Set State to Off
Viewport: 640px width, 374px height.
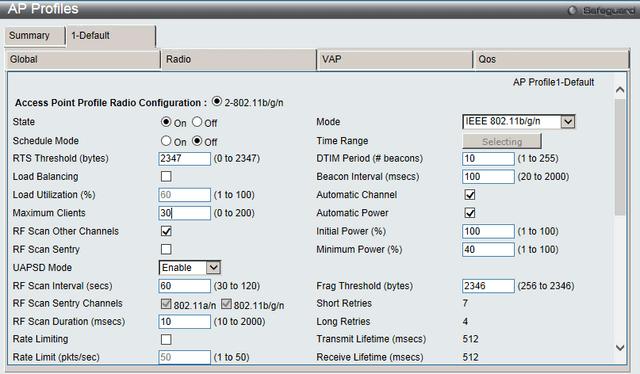(x=197, y=122)
